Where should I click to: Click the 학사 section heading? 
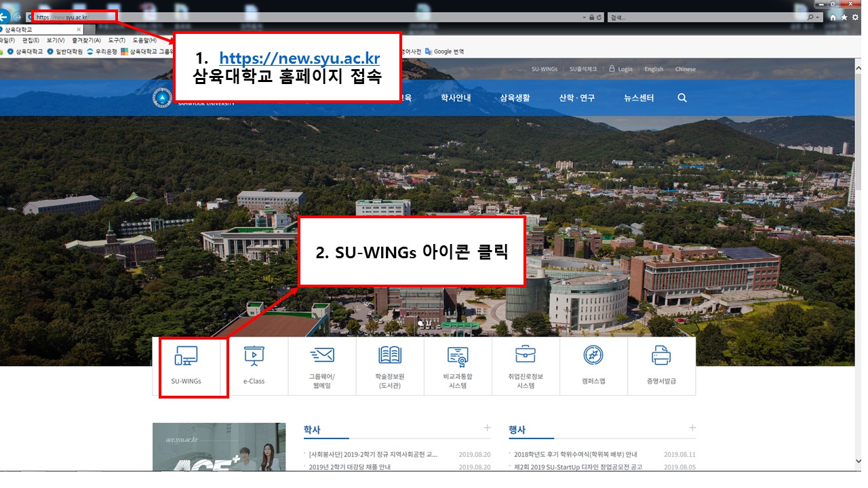point(312,430)
